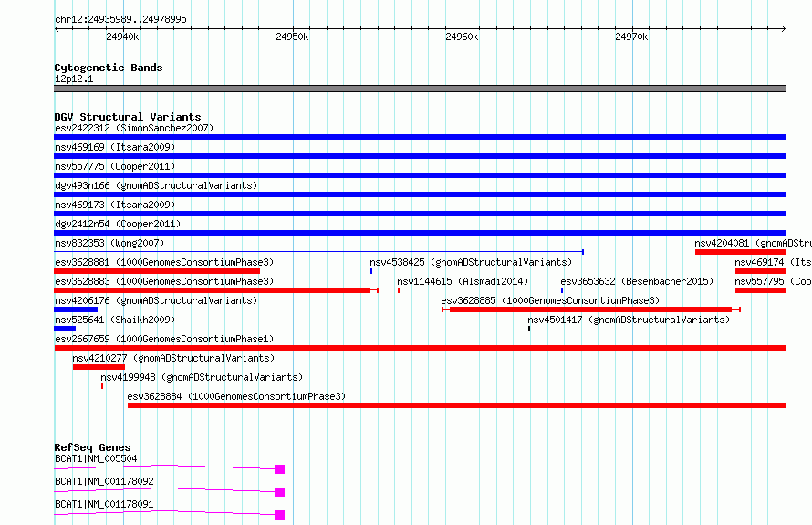Open BCAT1|NM_001178091 transcript label
812x525 pixels.
tap(104, 504)
